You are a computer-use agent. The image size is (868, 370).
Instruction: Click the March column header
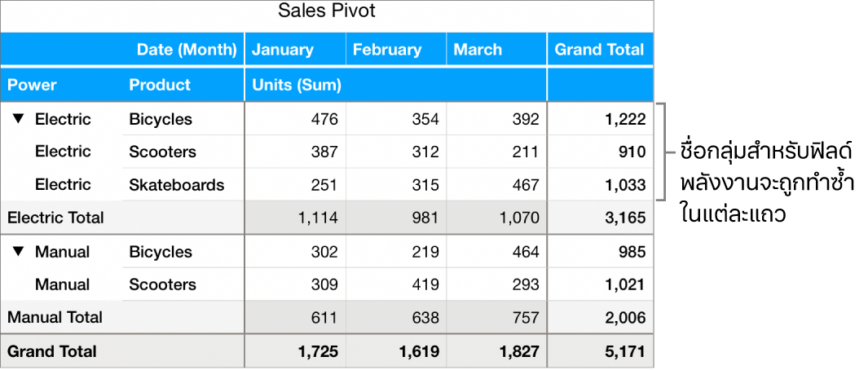[478, 50]
